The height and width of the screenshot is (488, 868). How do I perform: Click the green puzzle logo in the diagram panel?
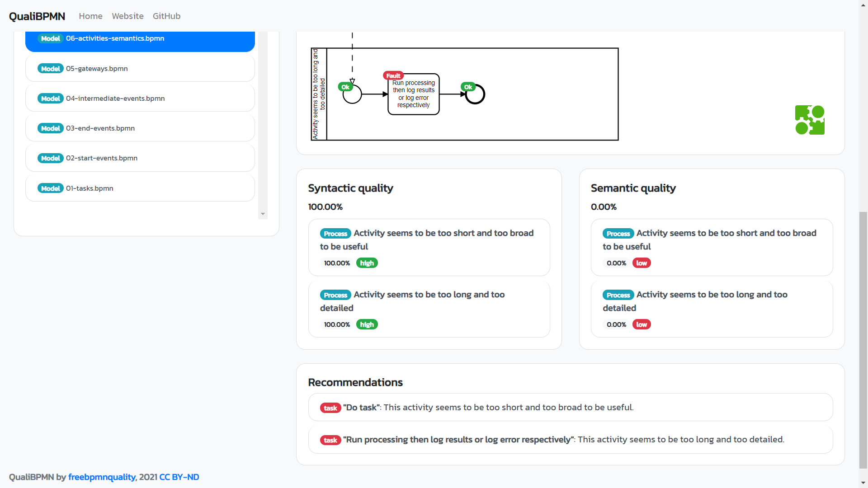[810, 119]
